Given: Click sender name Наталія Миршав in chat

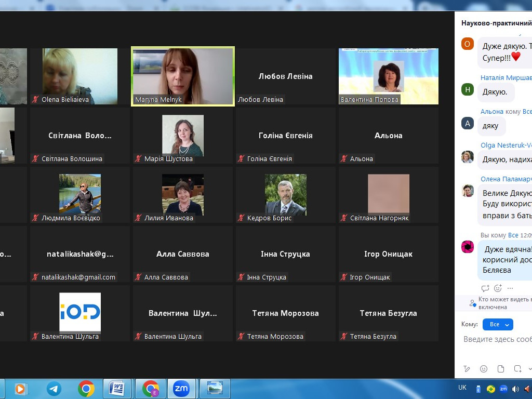Looking at the screenshot, I should click(506, 78).
